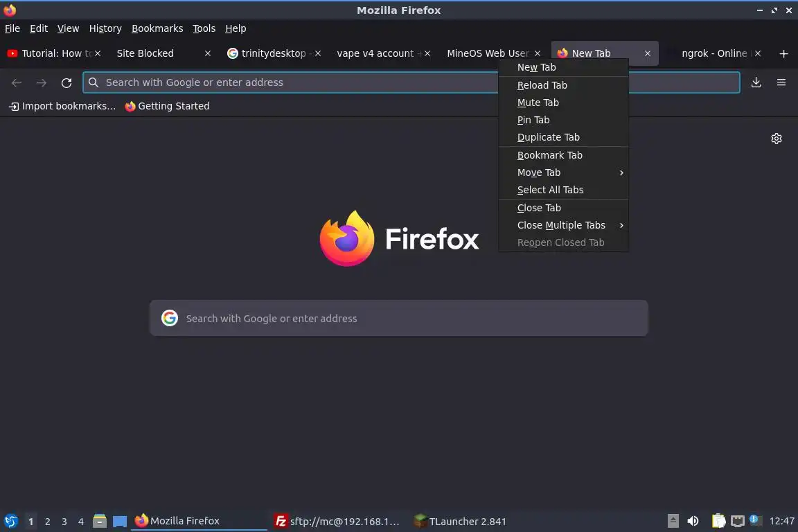The height and width of the screenshot is (532, 798).
Task: Open the file manager taskbar icon
Action: click(x=100, y=521)
